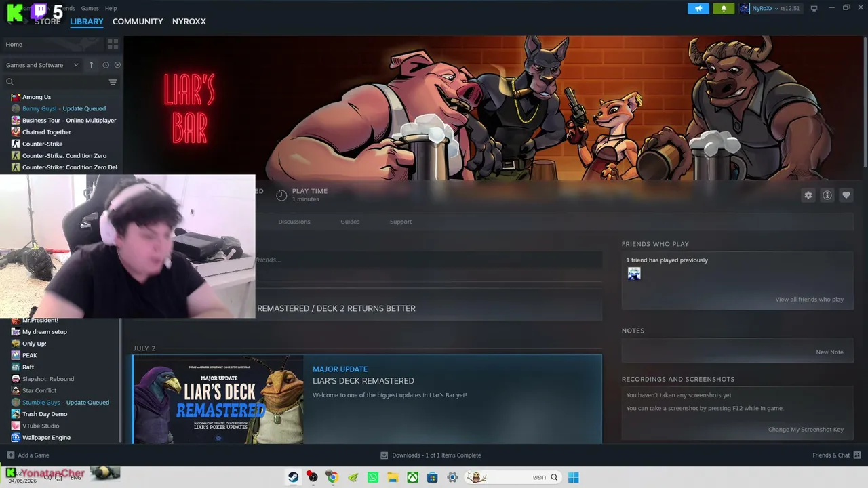868x488 pixels.
Task: Select Stumble Guys - Update Queued
Action: pos(64,403)
